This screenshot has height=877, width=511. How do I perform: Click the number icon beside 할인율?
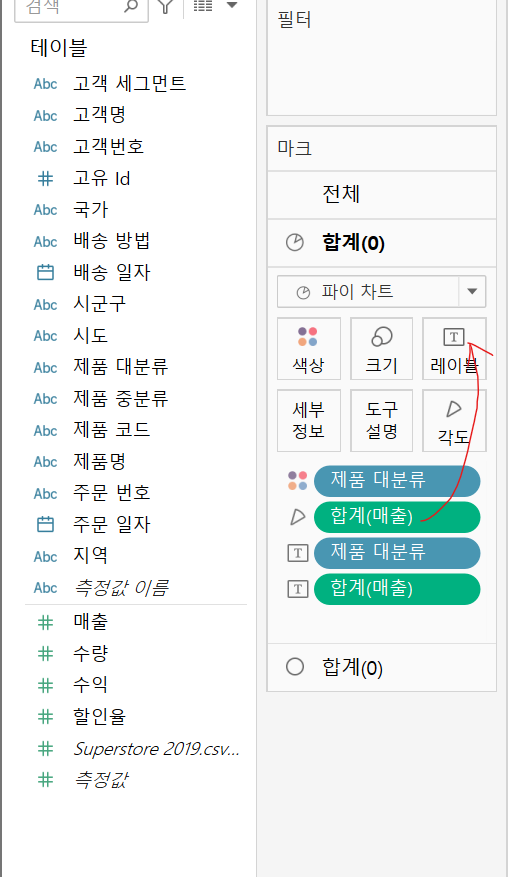(x=45, y=716)
